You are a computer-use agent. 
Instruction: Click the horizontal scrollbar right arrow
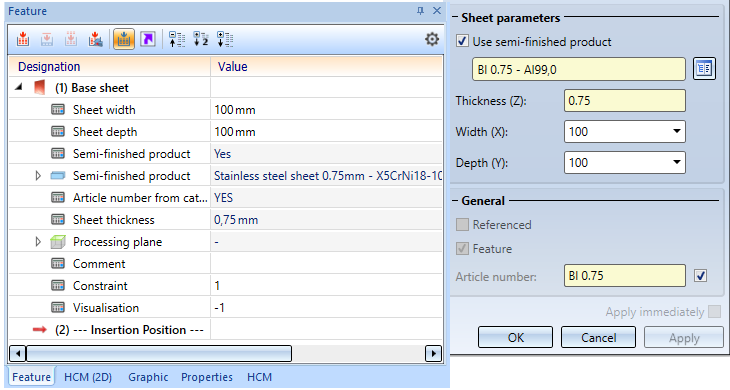pyautogui.click(x=433, y=354)
